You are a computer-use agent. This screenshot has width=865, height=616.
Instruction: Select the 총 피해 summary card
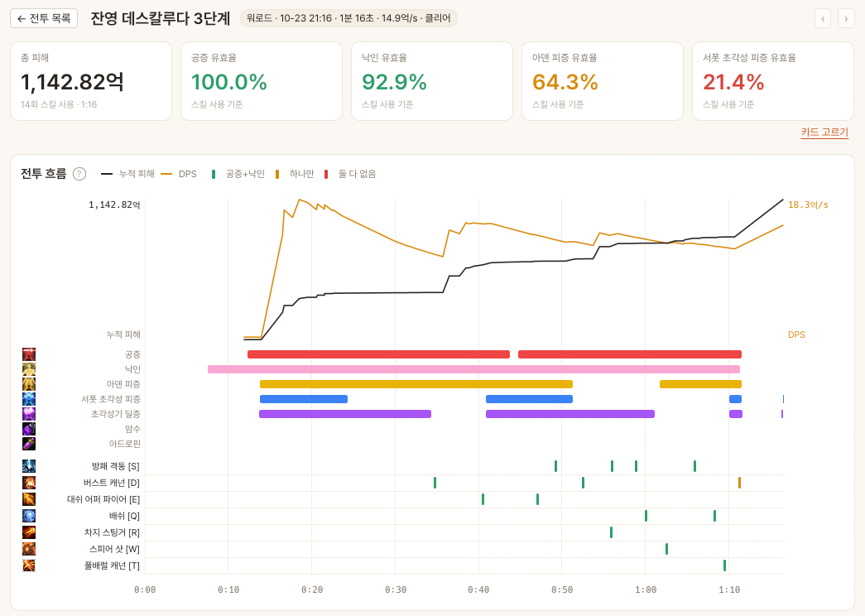91,81
